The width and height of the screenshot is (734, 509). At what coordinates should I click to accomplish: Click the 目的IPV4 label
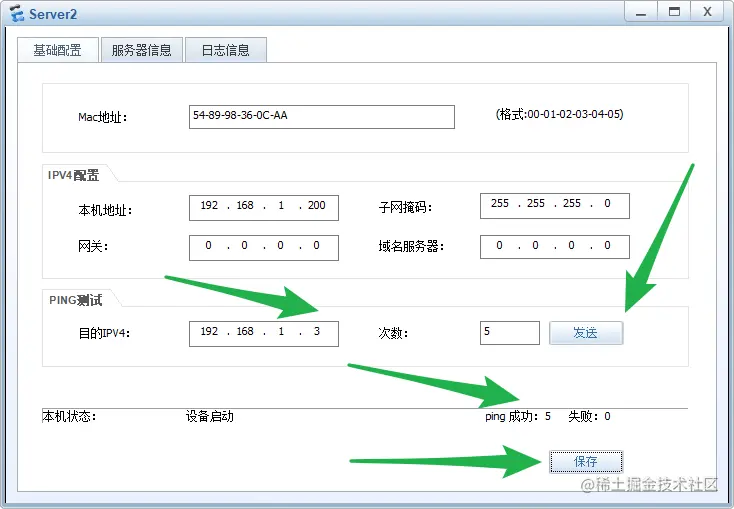point(104,333)
